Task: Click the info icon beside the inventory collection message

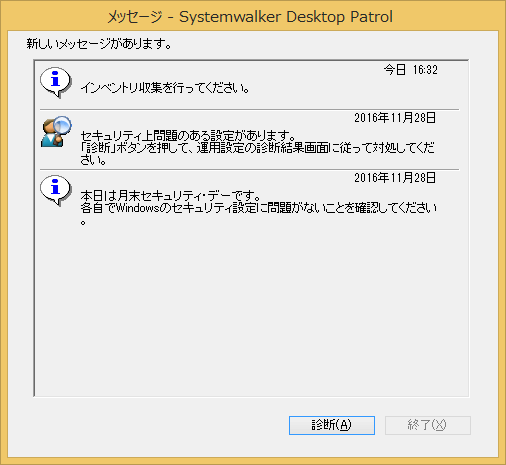Action: [56, 82]
